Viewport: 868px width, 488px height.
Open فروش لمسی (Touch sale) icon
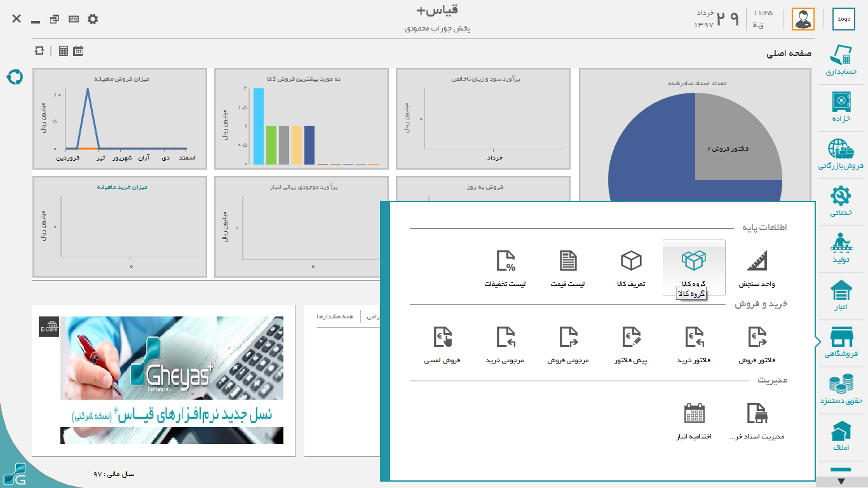click(442, 344)
